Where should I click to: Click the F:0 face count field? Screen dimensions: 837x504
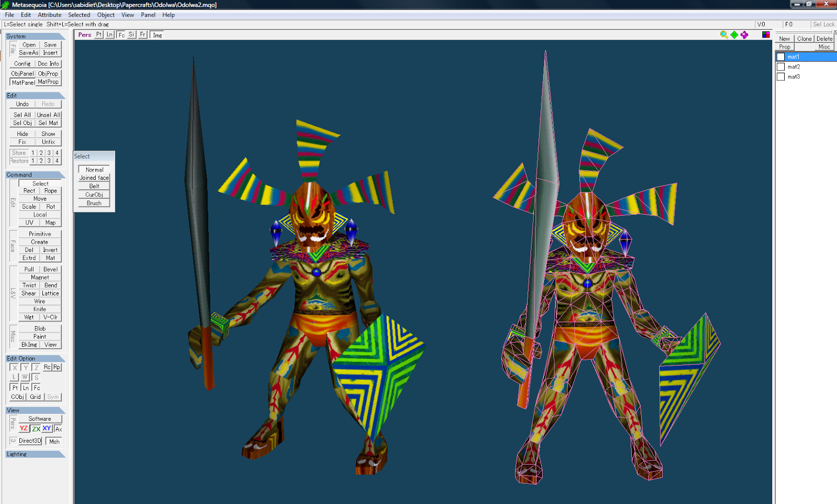(795, 24)
